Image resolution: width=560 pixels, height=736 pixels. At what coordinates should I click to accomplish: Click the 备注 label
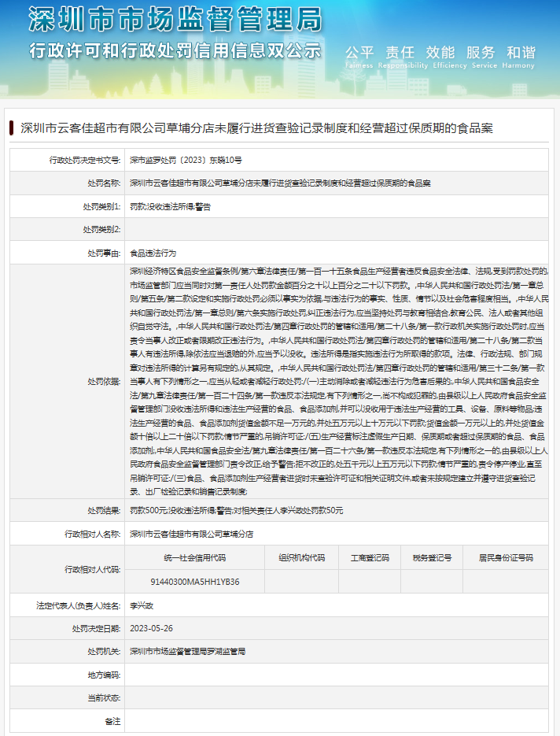(x=112, y=722)
